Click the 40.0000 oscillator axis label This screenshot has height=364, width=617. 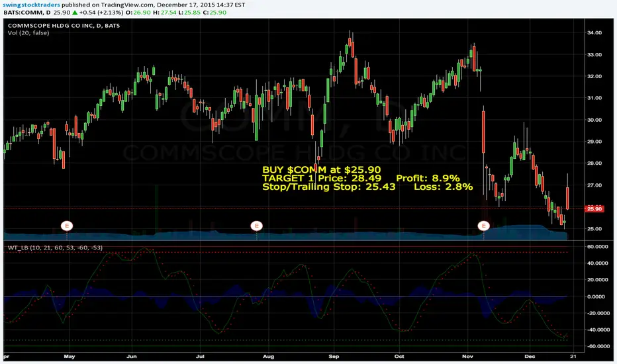click(x=598, y=263)
